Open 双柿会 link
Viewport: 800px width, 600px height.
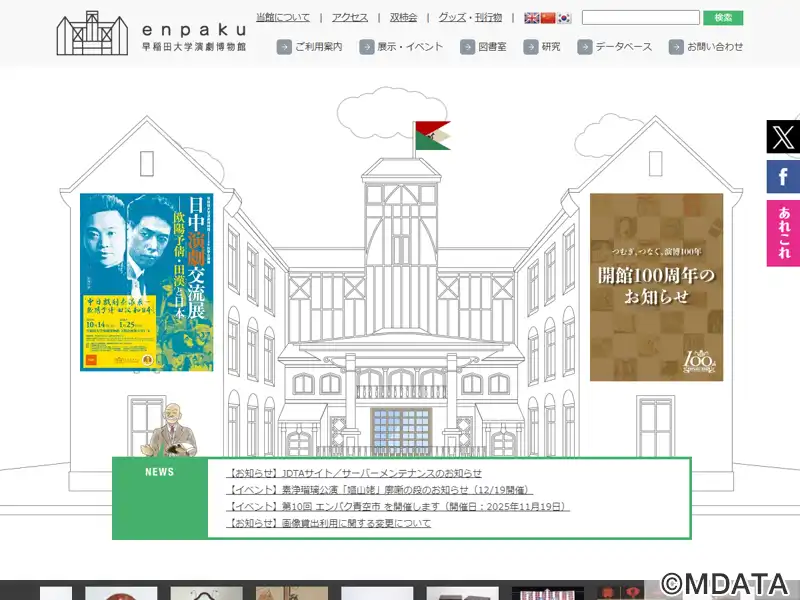403,17
